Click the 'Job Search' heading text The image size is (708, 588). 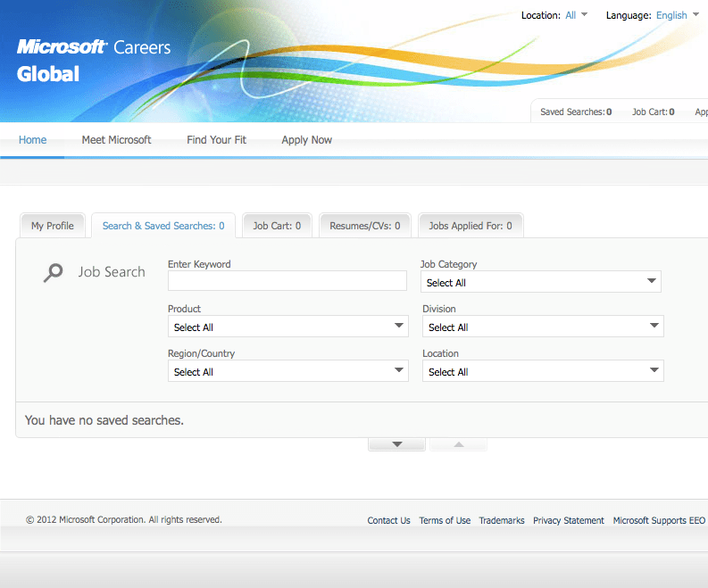point(112,271)
